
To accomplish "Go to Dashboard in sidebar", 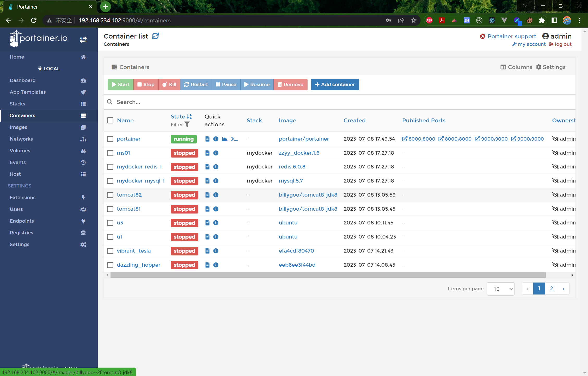I will pos(49,80).
